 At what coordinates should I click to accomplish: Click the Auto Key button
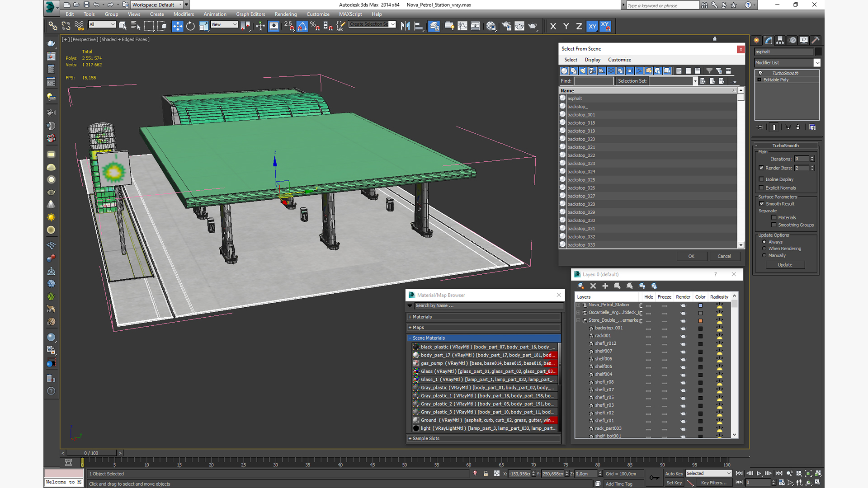[x=674, y=474]
